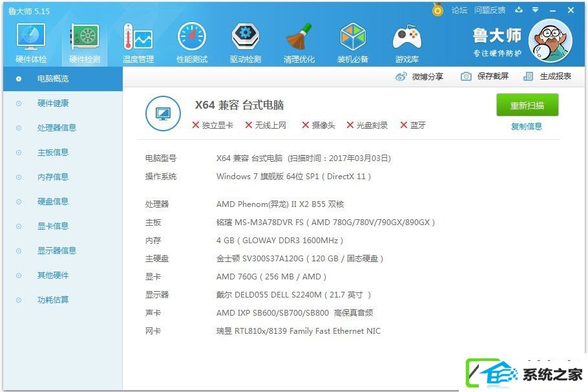Open 驱动检测 driver detection
Screen dimensions: 588x392
click(x=246, y=43)
